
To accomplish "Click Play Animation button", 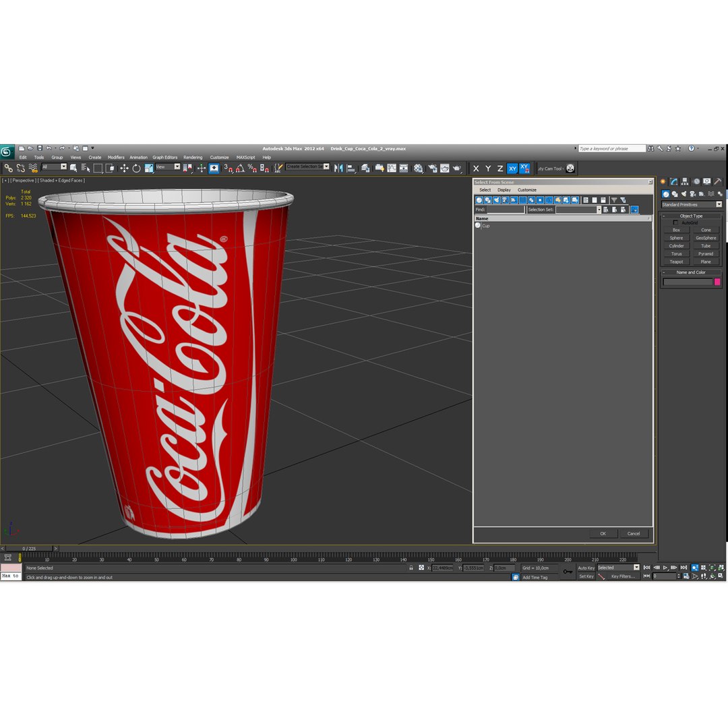I will point(665,568).
